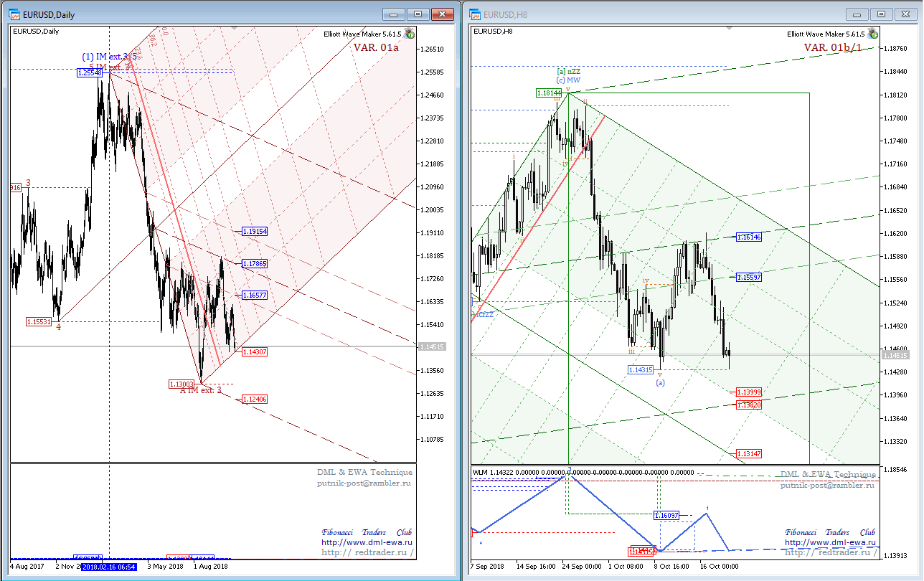Image resolution: width=924 pixels, height=581 pixels.
Task: Select the 1.16146 level label on H8 chart
Action: pyautogui.click(x=748, y=237)
